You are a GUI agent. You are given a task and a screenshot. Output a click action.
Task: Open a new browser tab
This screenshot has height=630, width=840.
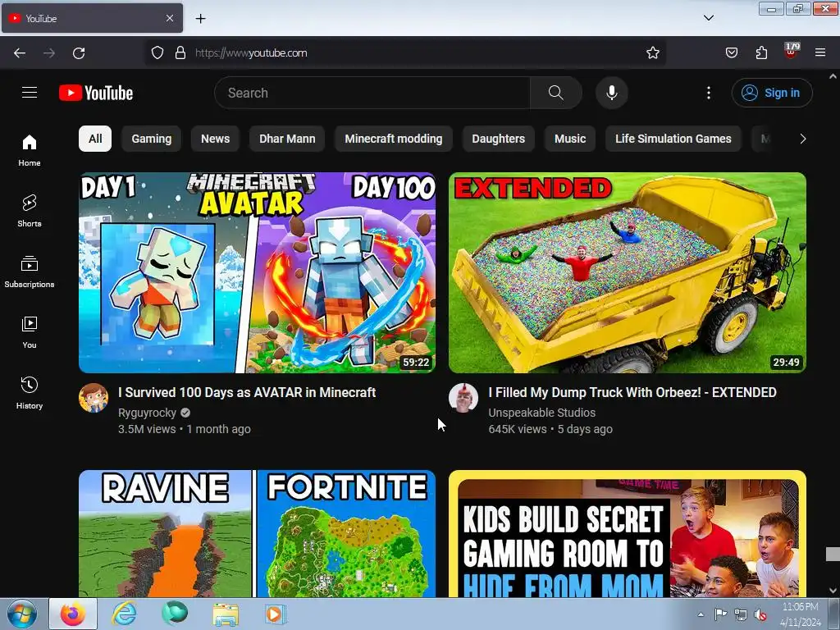pyautogui.click(x=200, y=18)
